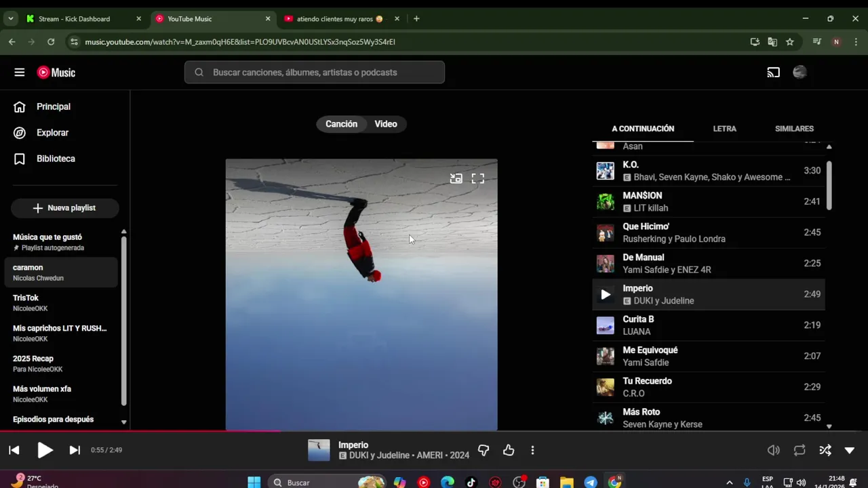868x488 pixels.
Task: Open the Windows Start menu
Action: click(x=254, y=482)
